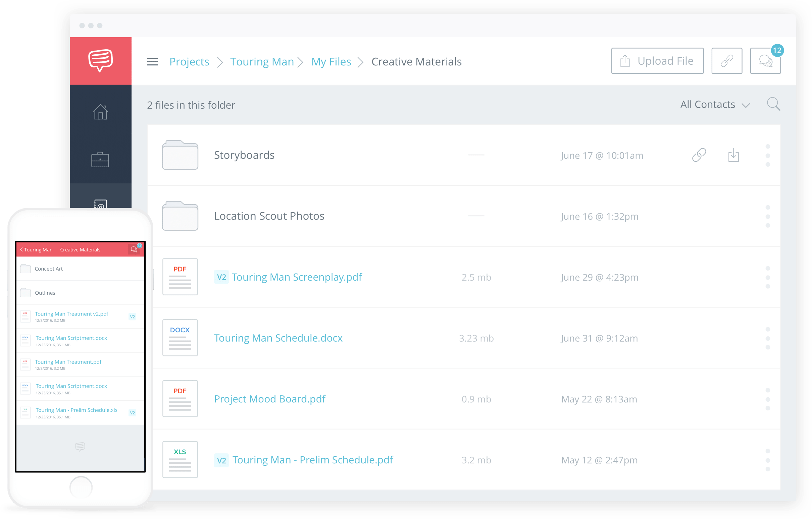Select the Home icon in the sidebar
Image resolution: width=812 pixels, height=519 pixels.
[100, 112]
